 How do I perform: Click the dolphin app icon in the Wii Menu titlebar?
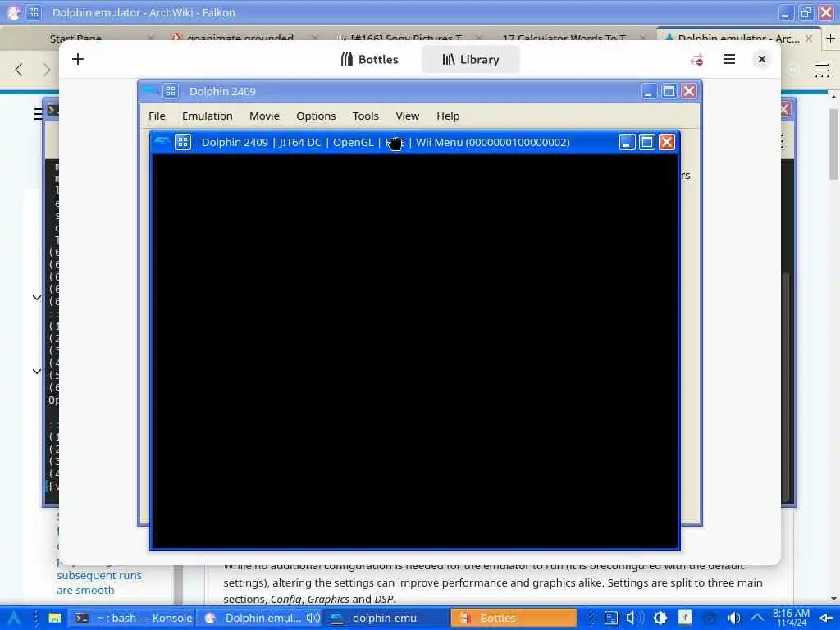coord(162,142)
